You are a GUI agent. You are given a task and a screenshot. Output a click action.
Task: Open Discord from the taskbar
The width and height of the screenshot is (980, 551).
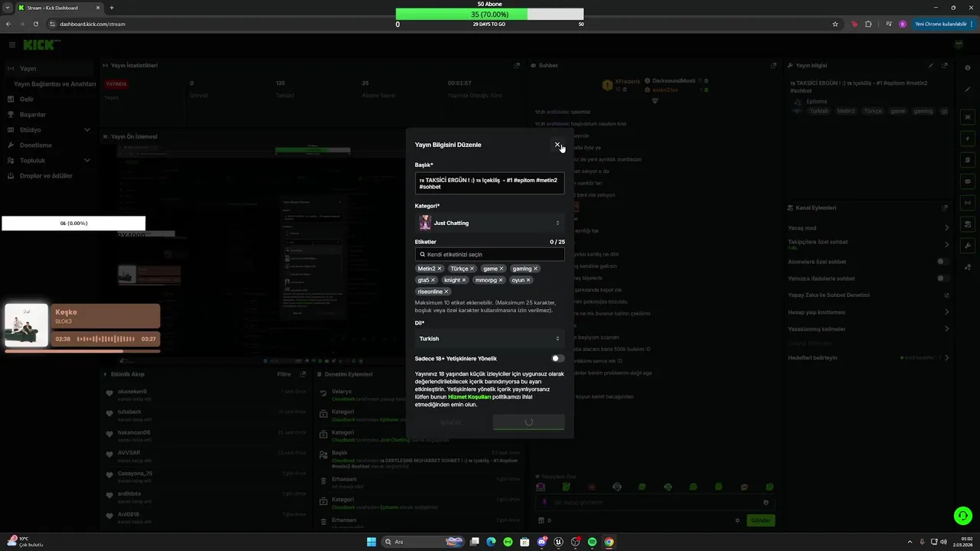tap(541, 542)
